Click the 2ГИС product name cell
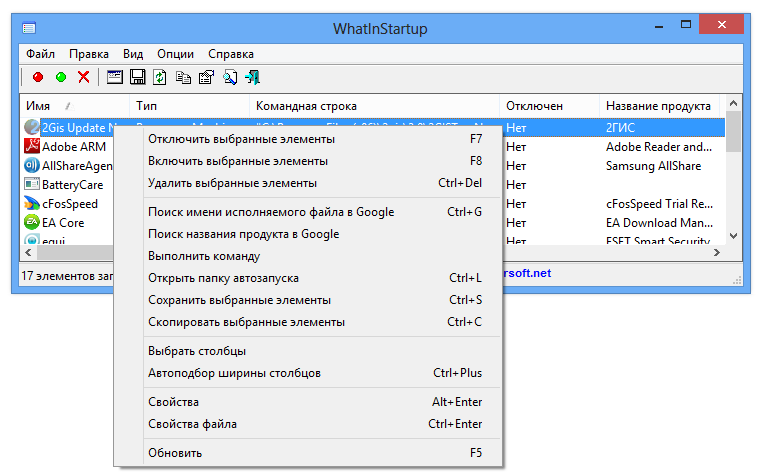 click(620, 127)
